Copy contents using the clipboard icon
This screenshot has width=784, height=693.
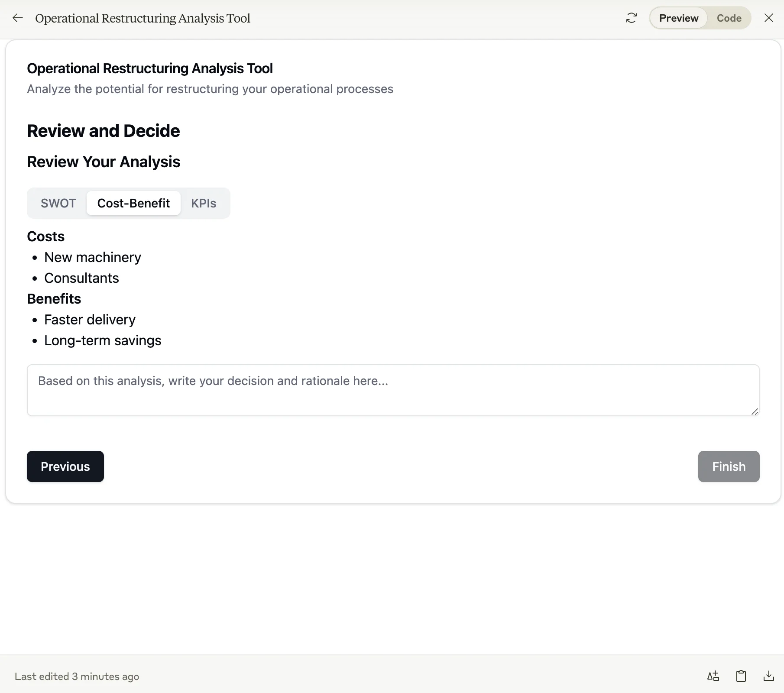tap(741, 676)
